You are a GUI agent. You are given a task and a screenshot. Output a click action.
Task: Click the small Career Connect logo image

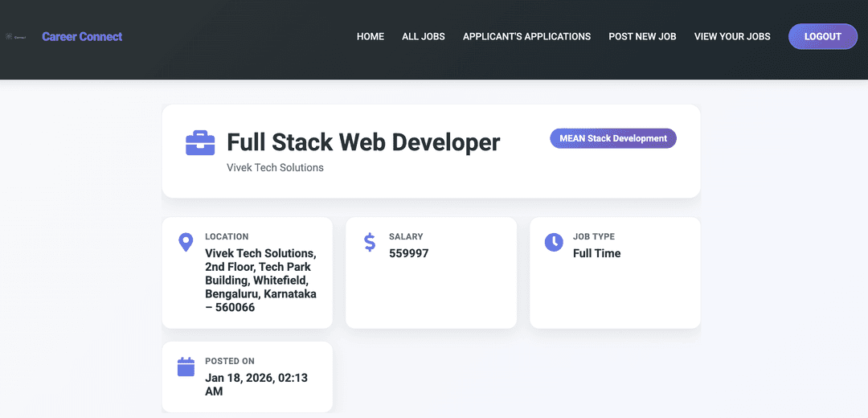[16, 37]
